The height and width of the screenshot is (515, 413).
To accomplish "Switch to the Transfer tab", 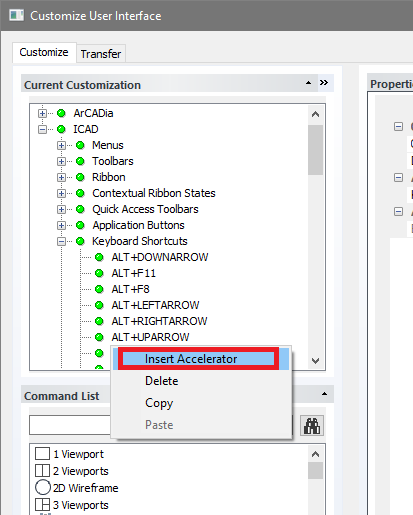I will (x=101, y=54).
